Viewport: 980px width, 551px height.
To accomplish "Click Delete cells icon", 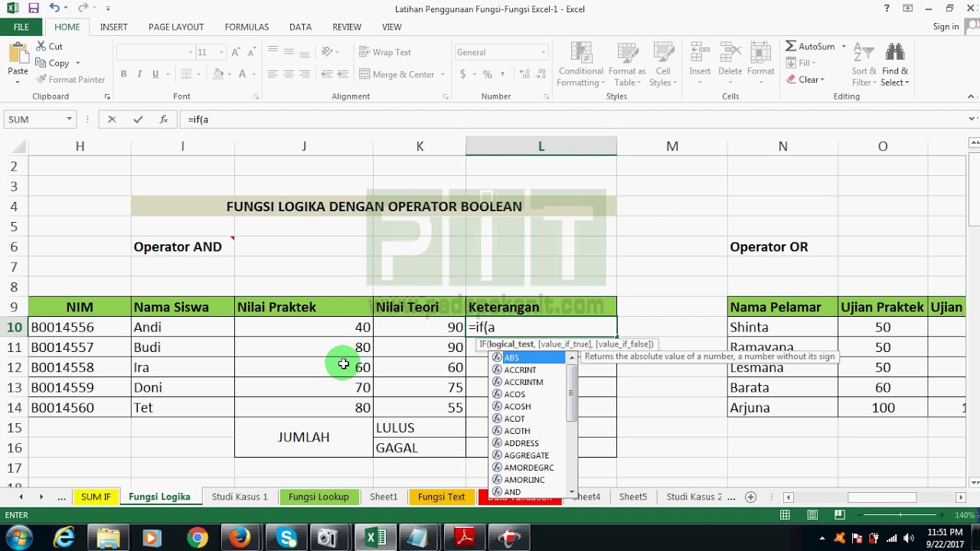I will point(730,54).
